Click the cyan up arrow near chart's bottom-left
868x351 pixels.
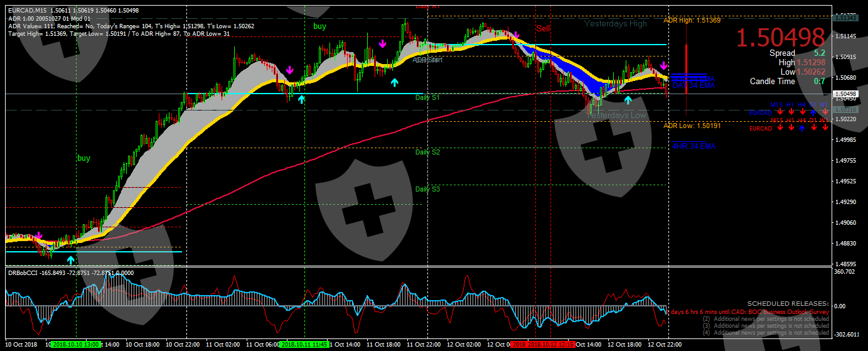click(70, 259)
